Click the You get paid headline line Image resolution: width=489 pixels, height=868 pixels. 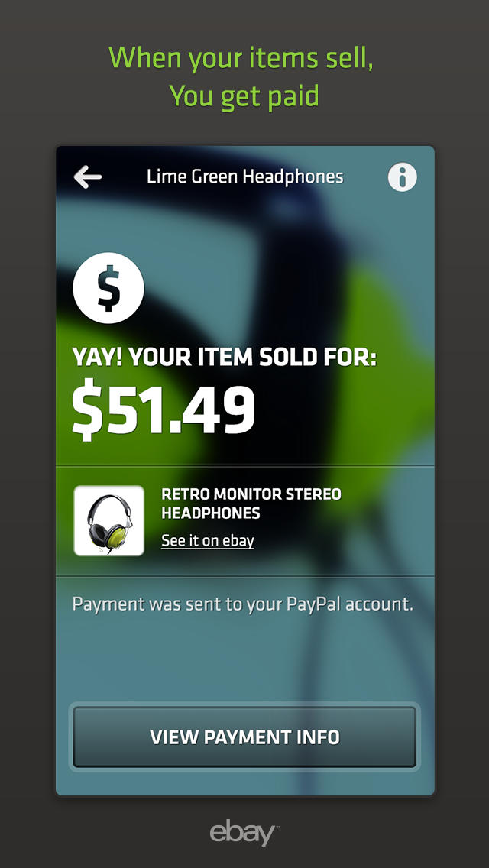[x=244, y=96]
